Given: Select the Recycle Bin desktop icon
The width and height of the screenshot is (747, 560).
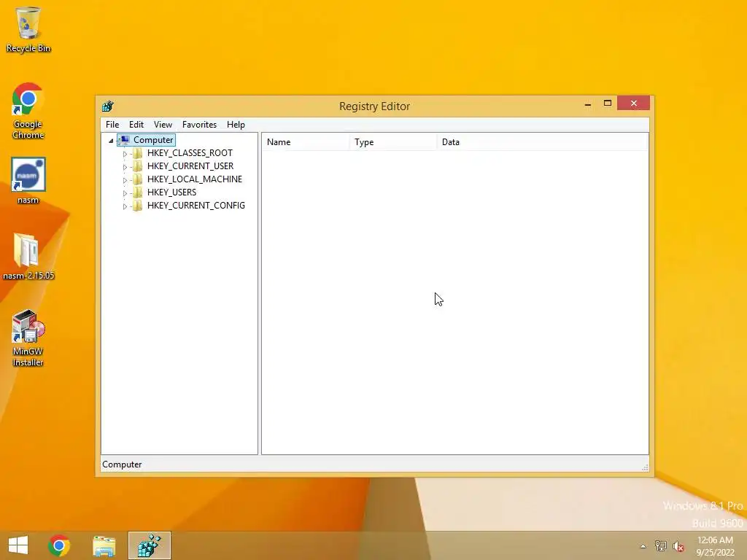Looking at the screenshot, I should tap(28, 29).
